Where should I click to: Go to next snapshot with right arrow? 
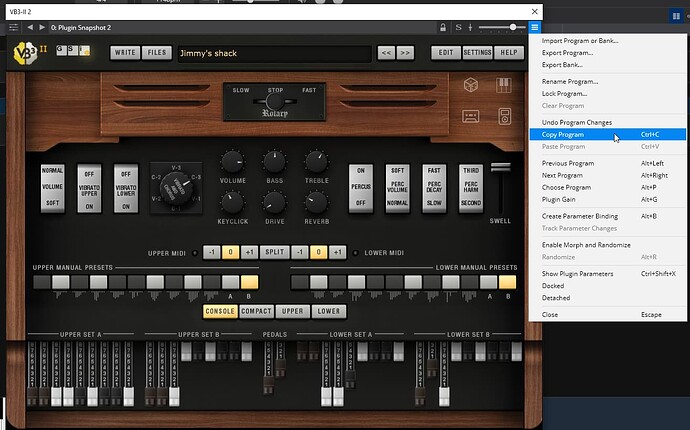(42, 27)
